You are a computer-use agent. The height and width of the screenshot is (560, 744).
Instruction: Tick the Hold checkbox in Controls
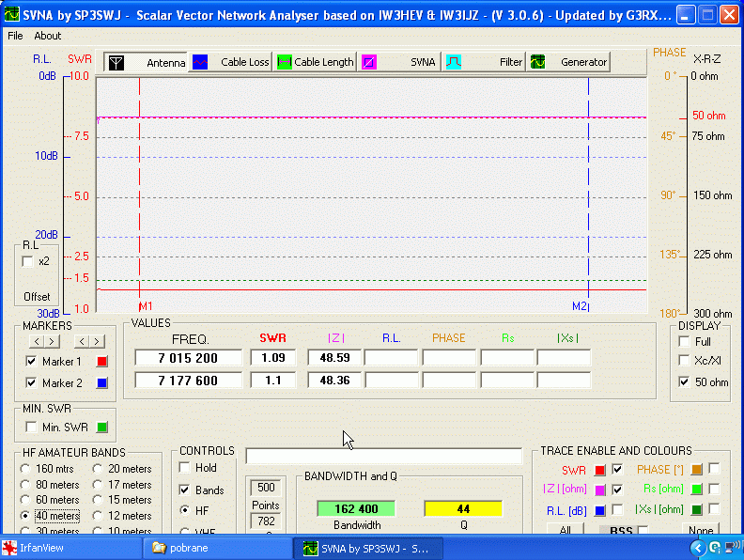click(x=185, y=468)
